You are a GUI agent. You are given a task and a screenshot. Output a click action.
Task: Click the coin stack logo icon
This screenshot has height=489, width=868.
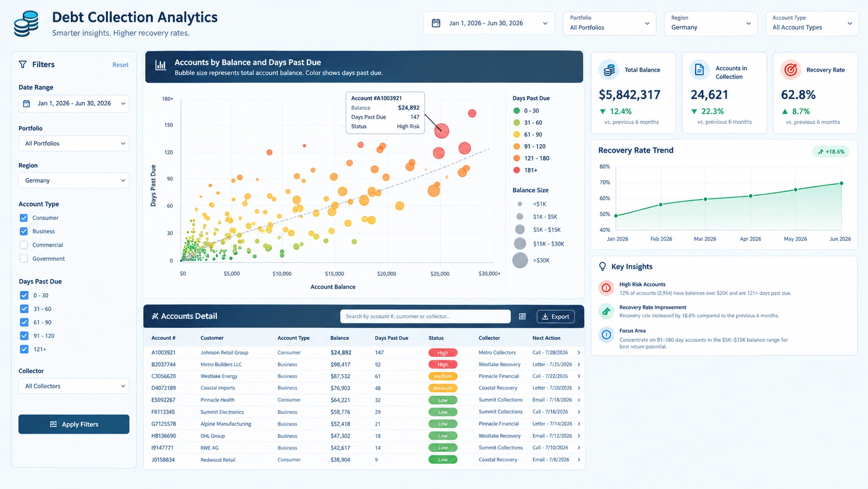[26, 24]
